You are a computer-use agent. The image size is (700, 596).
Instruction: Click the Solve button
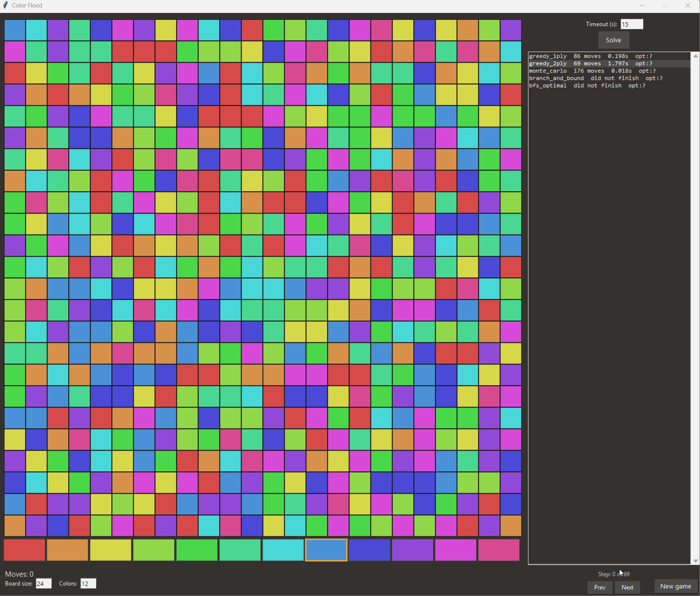613,40
